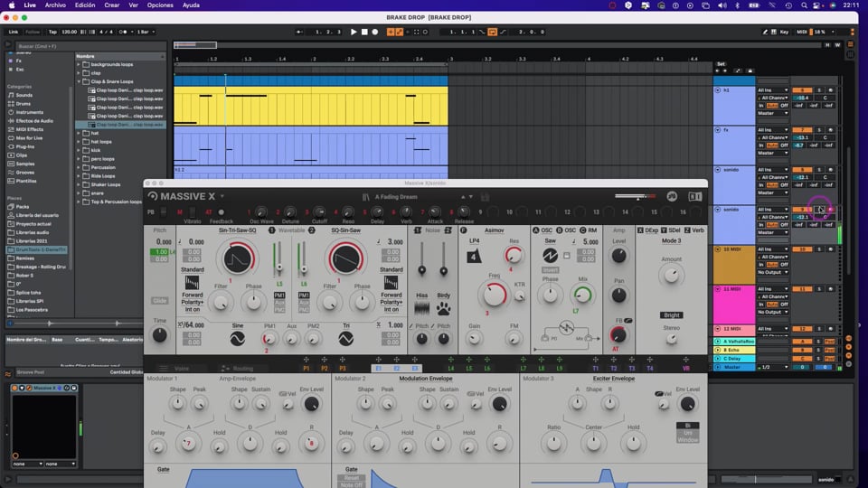The height and width of the screenshot is (488, 868).
Task: Click the LP4 filter mode icon
Action: pyautogui.click(x=474, y=256)
